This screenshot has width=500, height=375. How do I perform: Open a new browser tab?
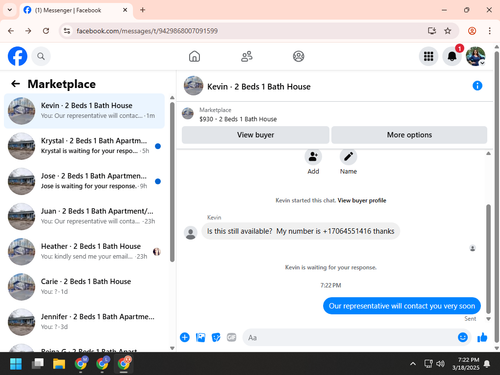click(143, 10)
